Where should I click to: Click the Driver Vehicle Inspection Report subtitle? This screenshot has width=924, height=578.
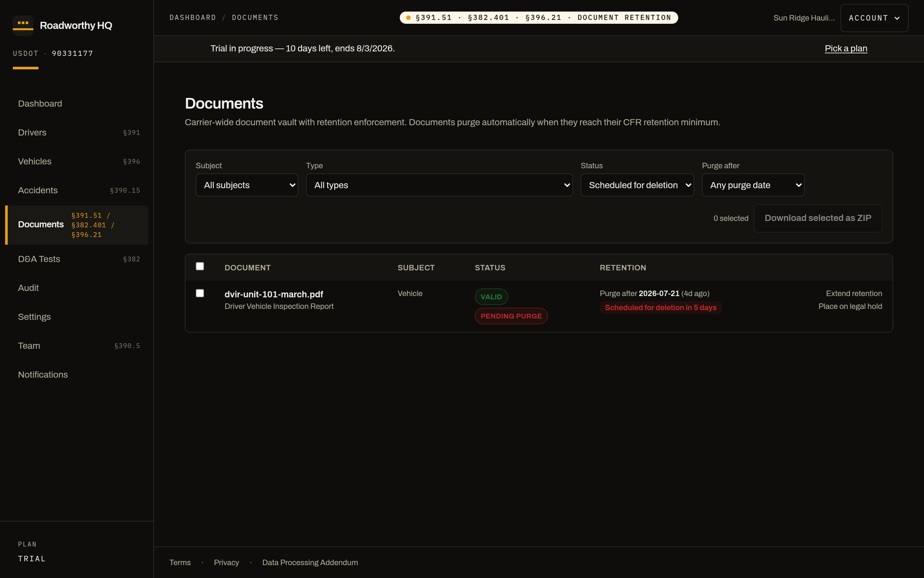279,306
